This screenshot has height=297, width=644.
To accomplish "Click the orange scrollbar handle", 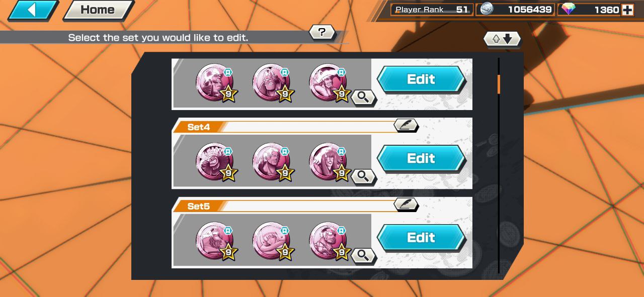I will pos(499,84).
